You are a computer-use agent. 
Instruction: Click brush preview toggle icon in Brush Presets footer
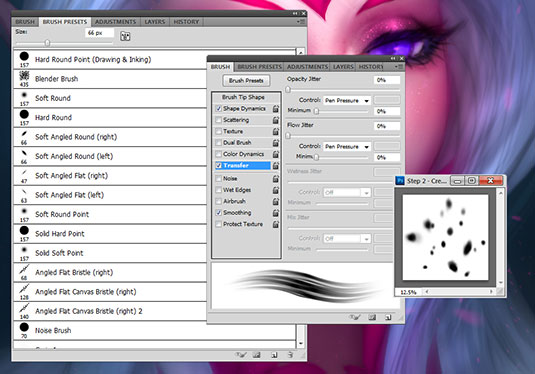coord(241,355)
